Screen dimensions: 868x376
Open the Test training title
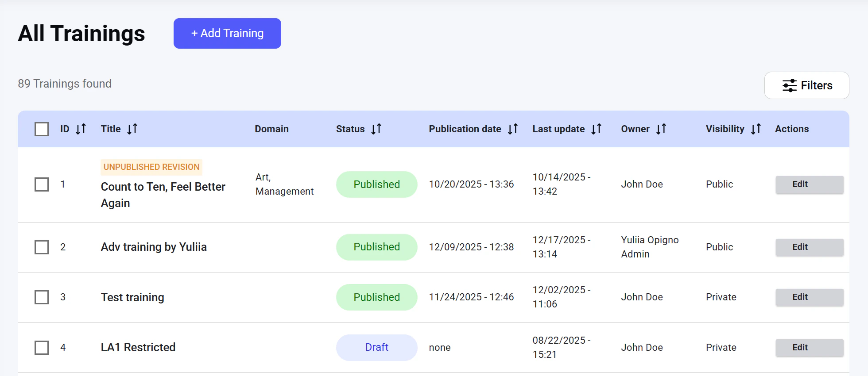132,297
